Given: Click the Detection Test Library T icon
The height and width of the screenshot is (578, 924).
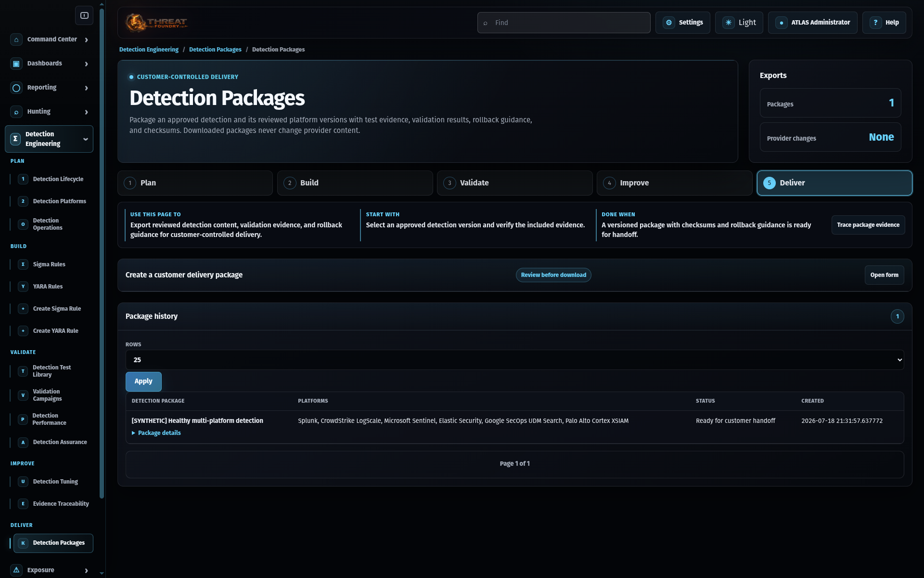Looking at the screenshot, I should click(23, 371).
